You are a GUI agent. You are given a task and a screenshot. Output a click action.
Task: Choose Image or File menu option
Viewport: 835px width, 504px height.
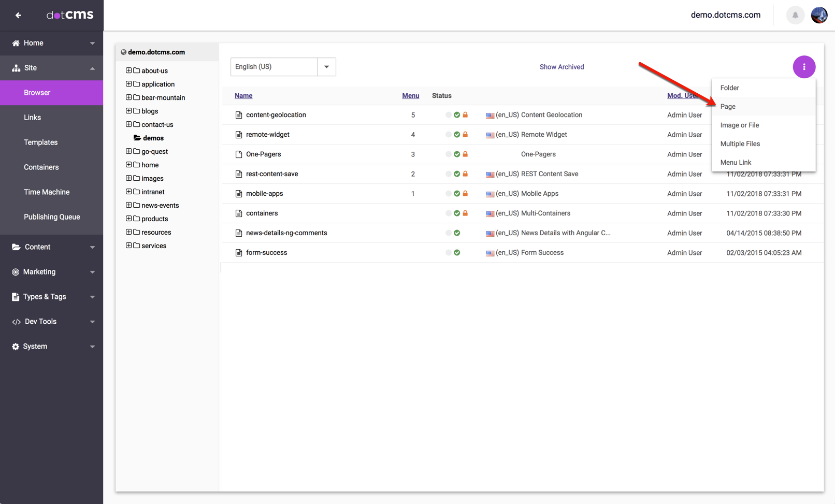(x=739, y=125)
